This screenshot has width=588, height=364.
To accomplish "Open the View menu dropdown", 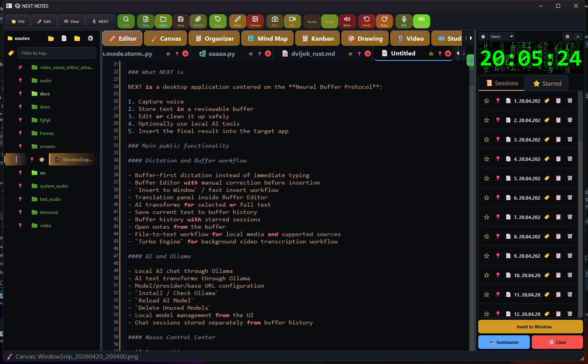I will [71, 21].
